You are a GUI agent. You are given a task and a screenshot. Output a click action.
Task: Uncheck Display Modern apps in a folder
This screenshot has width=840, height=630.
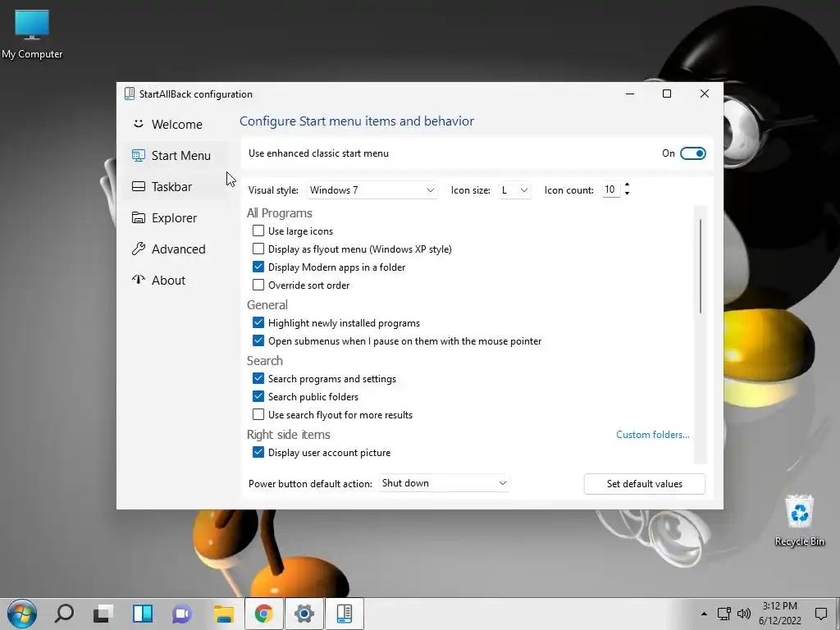pyautogui.click(x=258, y=267)
